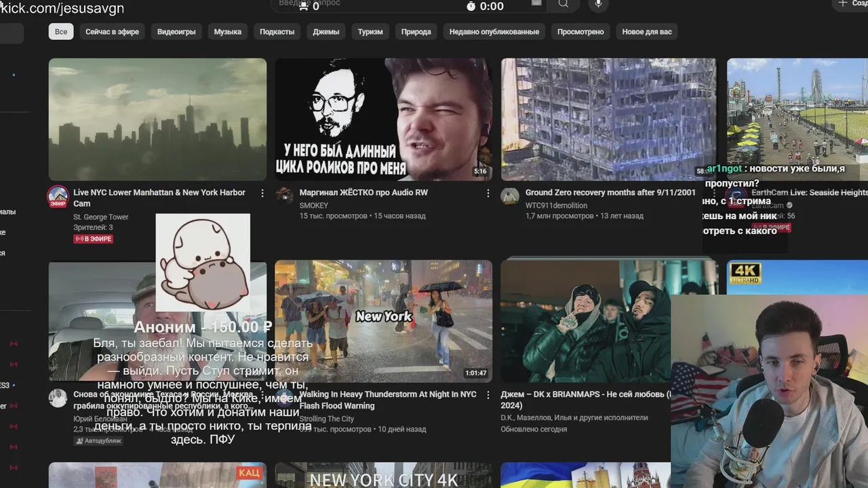Open WTC911demolition channel avatar
This screenshot has width=868, height=488.
point(510,196)
